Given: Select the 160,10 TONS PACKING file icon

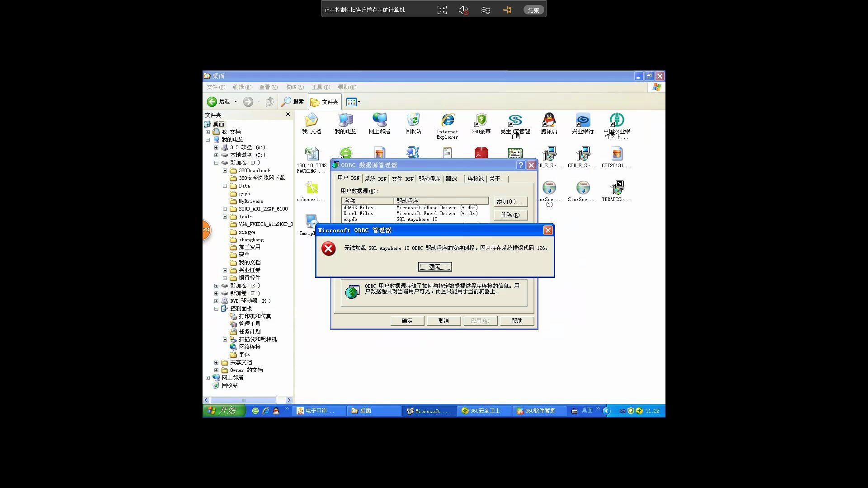Looking at the screenshot, I should pyautogui.click(x=311, y=160).
